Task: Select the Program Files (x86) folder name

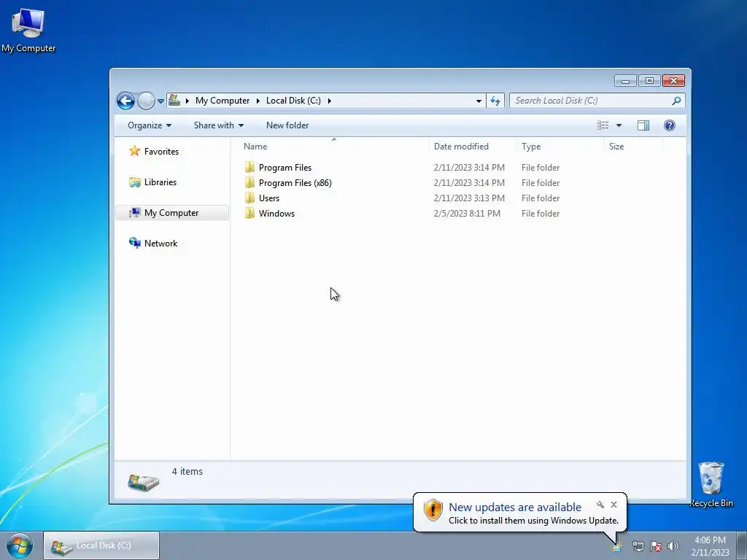Action: (x=295, y=183)
